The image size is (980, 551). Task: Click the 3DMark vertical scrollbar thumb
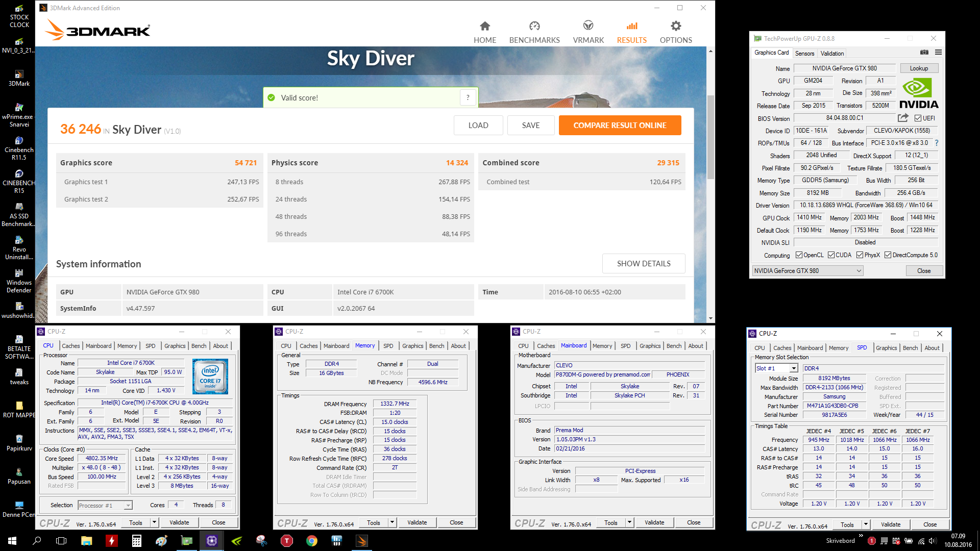coord(710,138)
